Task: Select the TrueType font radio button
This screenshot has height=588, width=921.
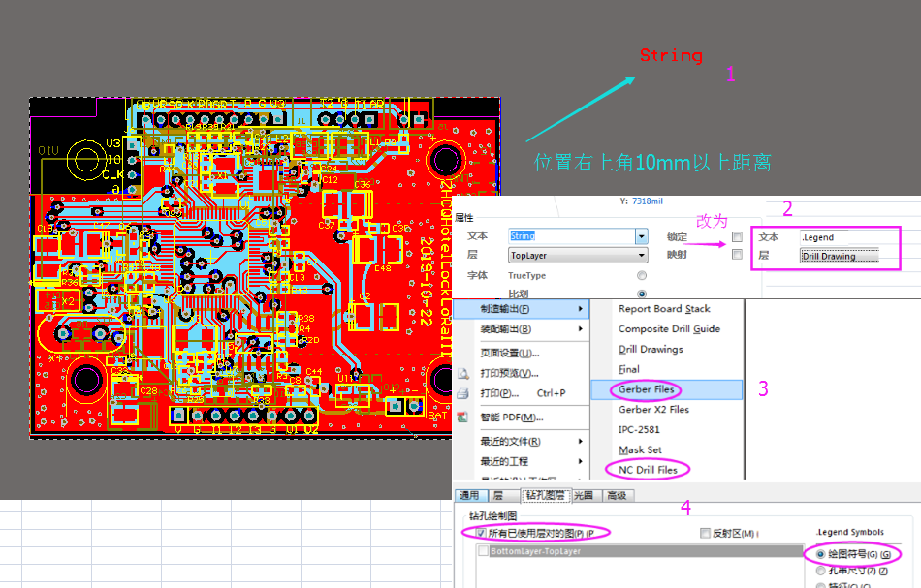Action: (x=641, y=276)
